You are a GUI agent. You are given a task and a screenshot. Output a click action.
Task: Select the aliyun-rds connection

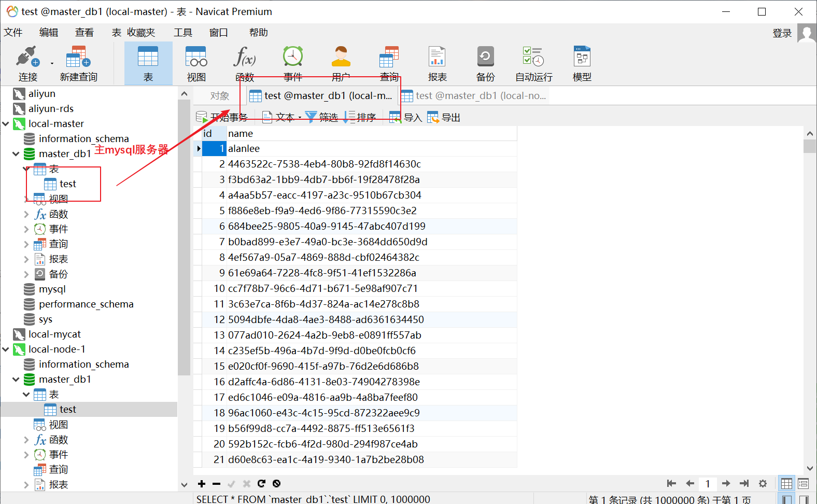[x=51, y=109]
